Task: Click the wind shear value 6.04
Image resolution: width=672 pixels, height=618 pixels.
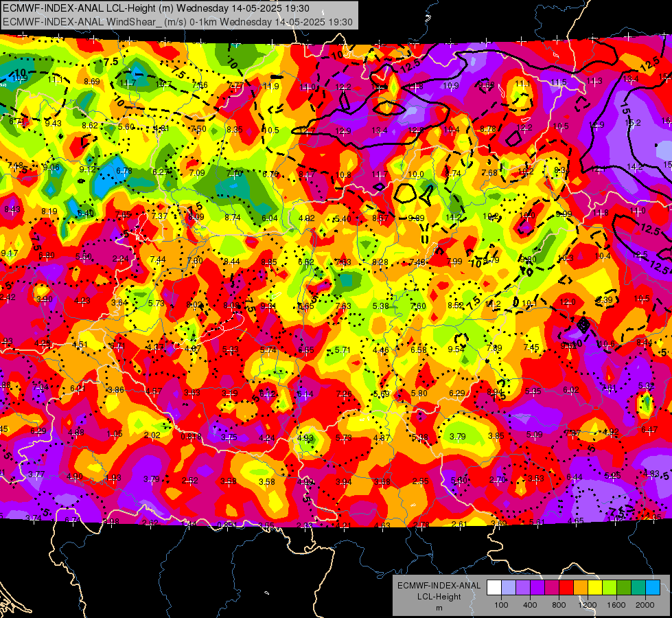Action: point(270,218)
